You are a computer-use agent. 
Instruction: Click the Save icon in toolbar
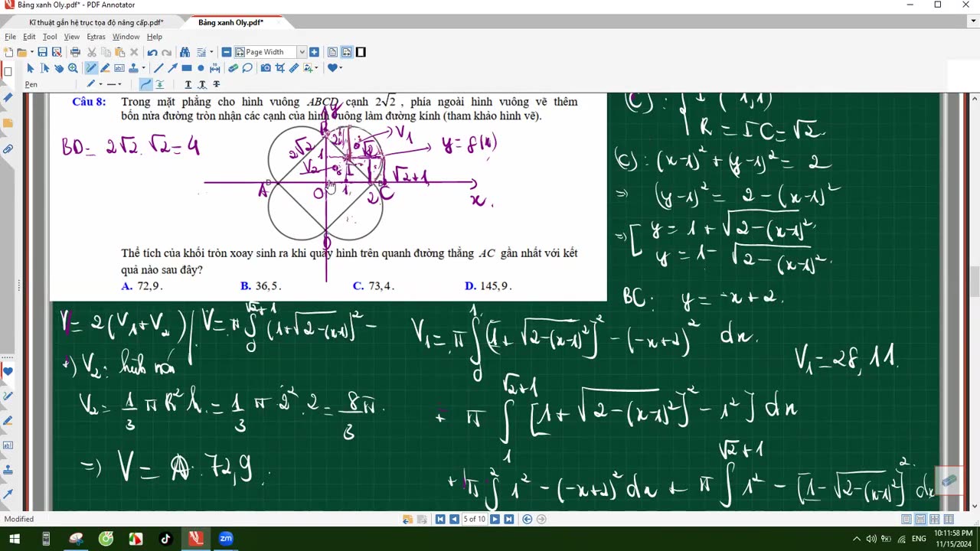coord(42,52)
